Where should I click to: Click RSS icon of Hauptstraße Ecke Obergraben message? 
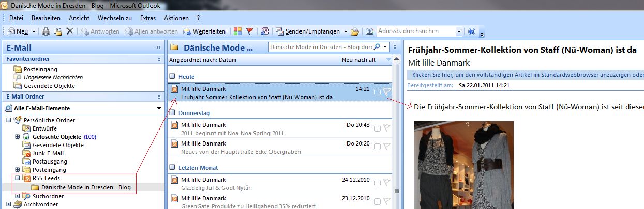click(175, 144)
